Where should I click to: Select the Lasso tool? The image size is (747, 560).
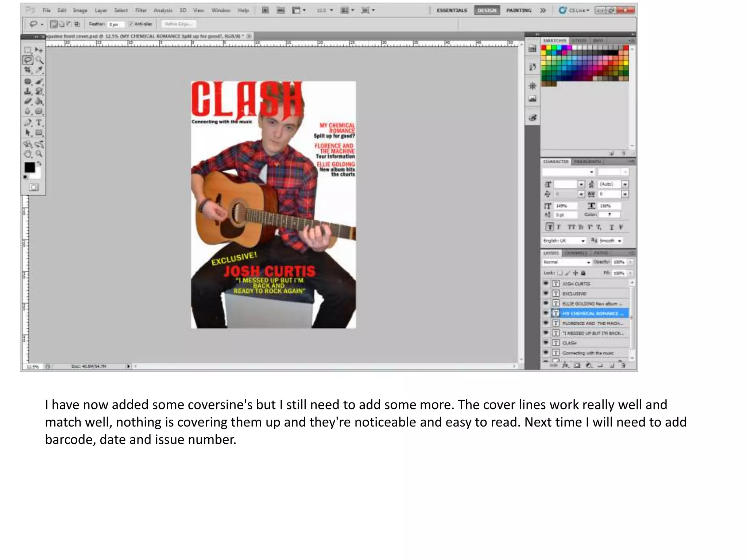[28, 60]
